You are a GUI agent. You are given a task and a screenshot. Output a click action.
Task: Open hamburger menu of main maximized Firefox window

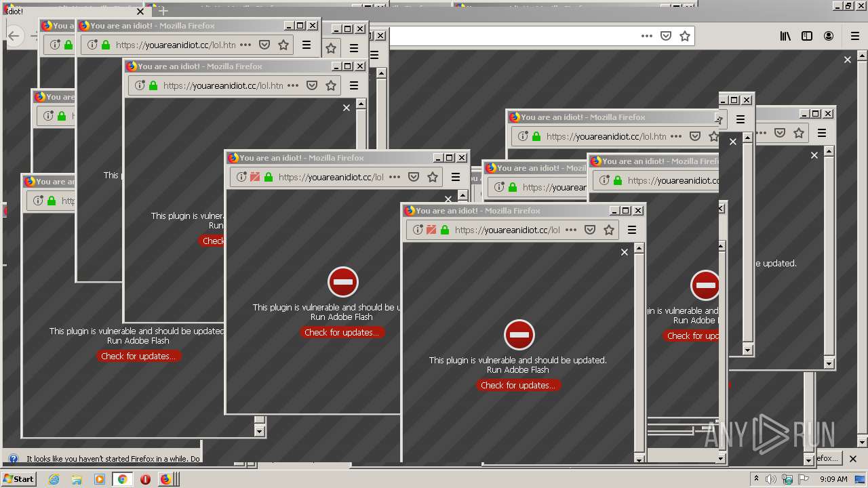[855, 36]
